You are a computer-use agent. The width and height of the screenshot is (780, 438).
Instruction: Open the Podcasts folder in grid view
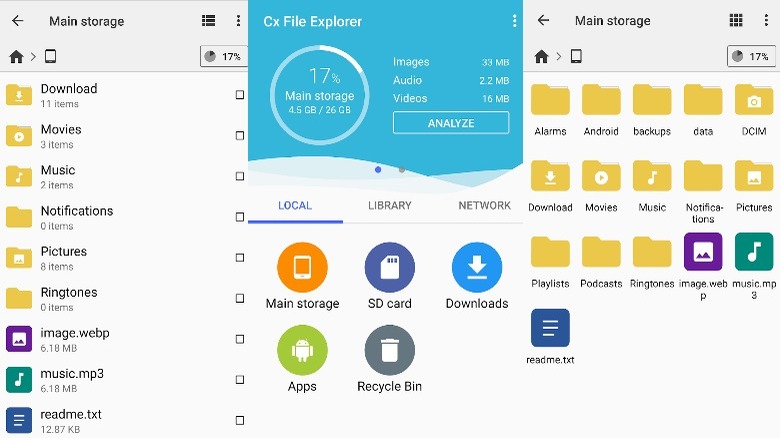601,262
